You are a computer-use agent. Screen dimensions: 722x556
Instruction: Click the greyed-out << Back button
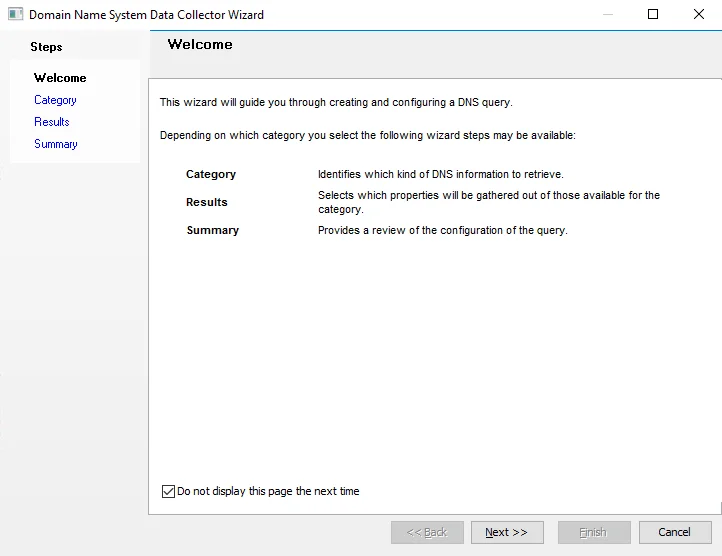click(x=427, y=533)
